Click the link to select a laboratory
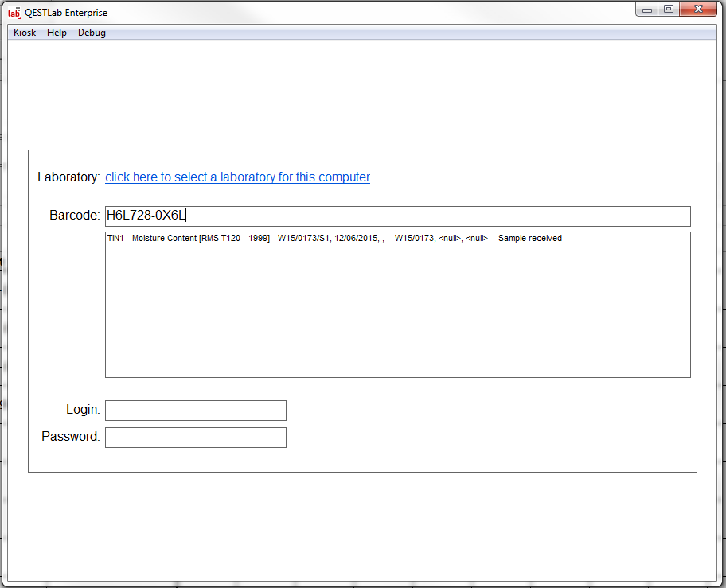726x588 pixels. (237, 177)
